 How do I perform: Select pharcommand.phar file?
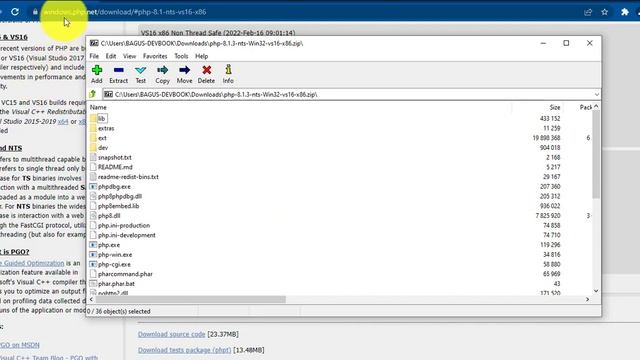click(x=125, y=274)
